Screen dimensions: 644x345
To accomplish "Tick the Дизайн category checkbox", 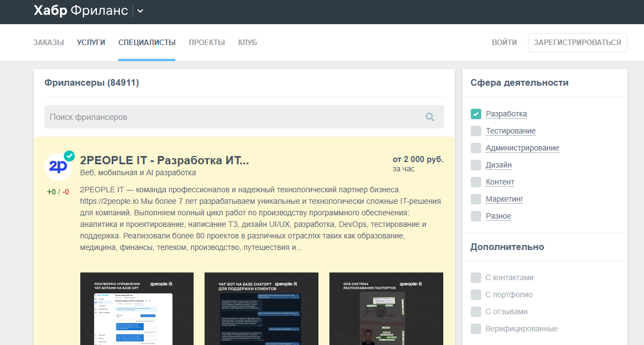I will (x=476, y=165).
